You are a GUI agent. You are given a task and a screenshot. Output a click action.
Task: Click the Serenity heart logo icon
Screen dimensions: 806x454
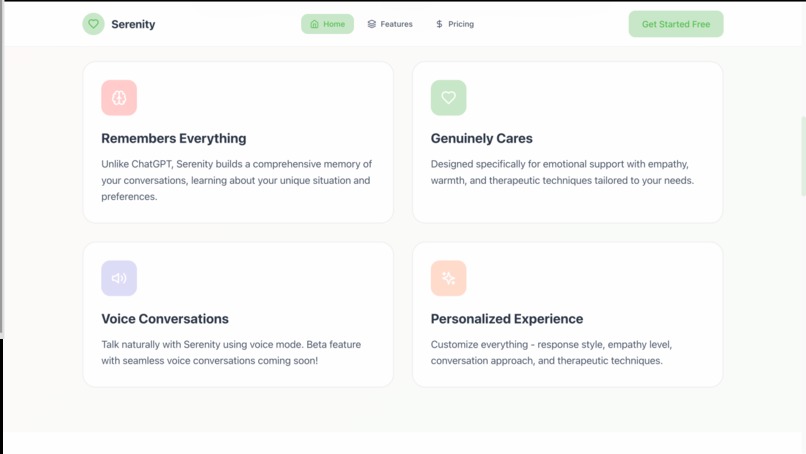93,24
